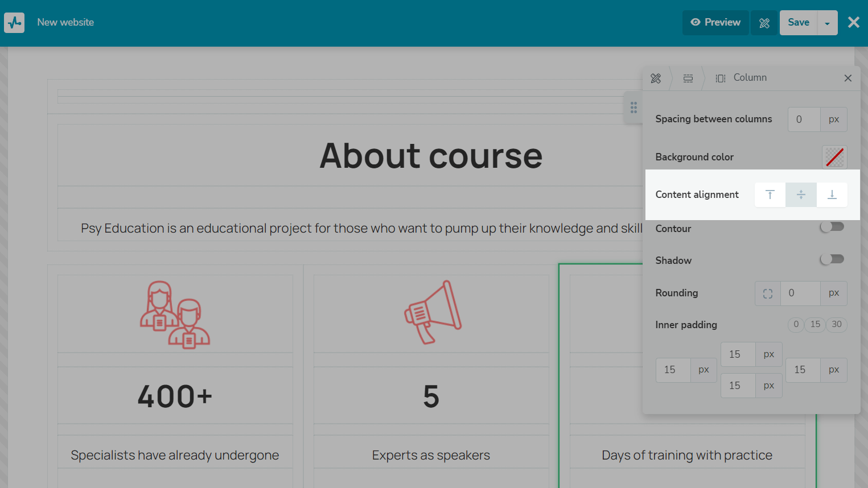
Task: Enable the Contour toggle
Action: [x=832, y=228]
